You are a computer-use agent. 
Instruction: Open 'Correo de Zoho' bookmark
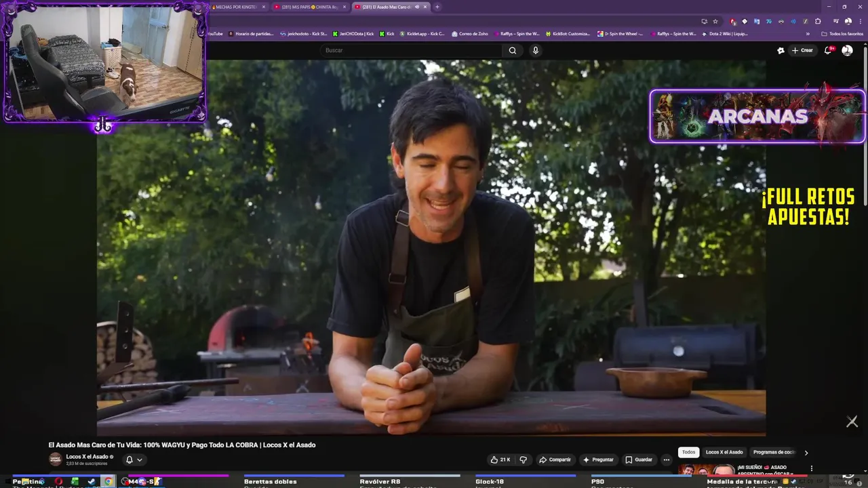470,34
